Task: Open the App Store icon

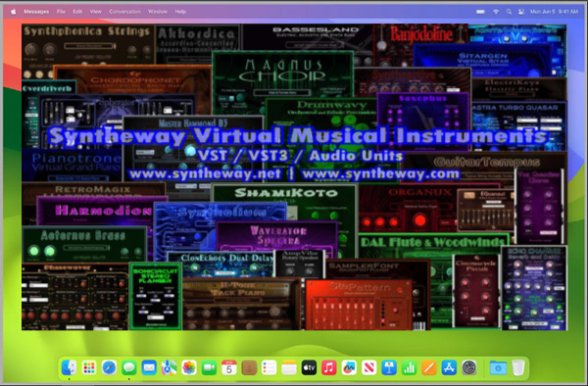Action: click(x=449, y=367)
